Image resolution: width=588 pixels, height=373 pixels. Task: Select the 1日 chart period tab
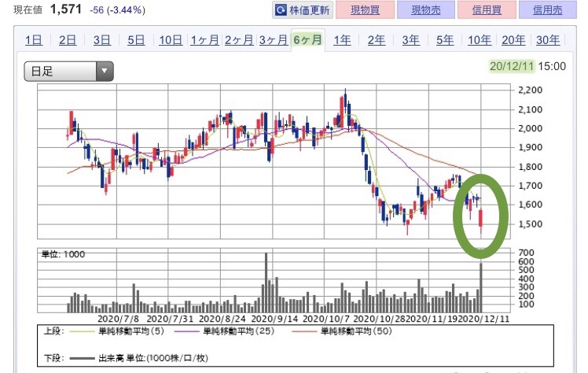34,40
